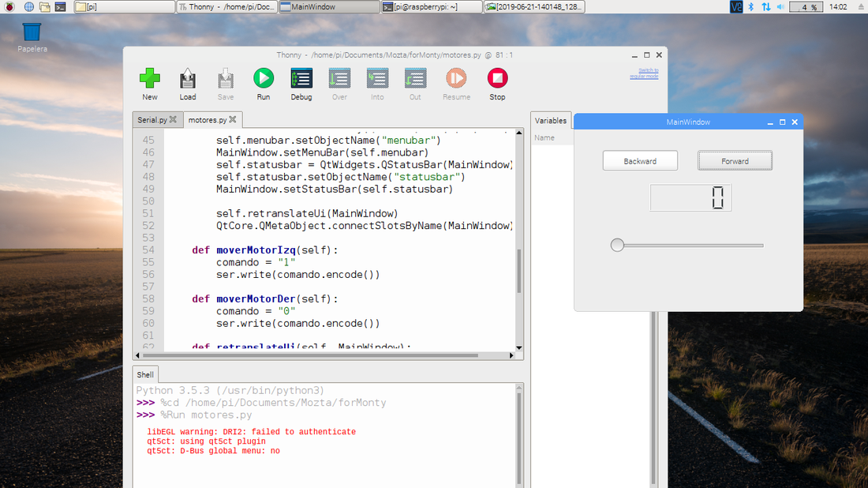Viewport: 868px width, 488px height.
Task: Open the volume control tray icon
Action: 780,6
